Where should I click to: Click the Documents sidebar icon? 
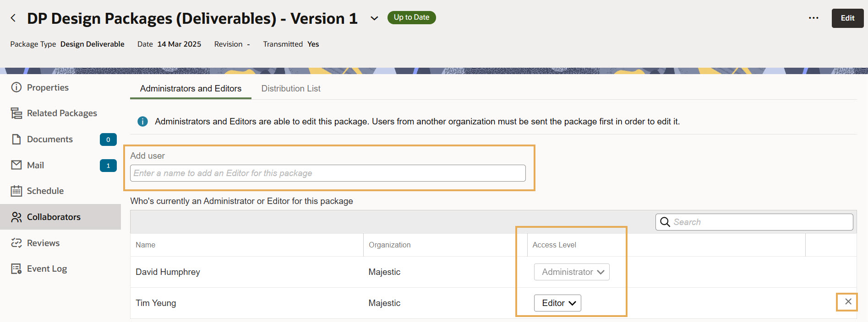pos(16,139)
